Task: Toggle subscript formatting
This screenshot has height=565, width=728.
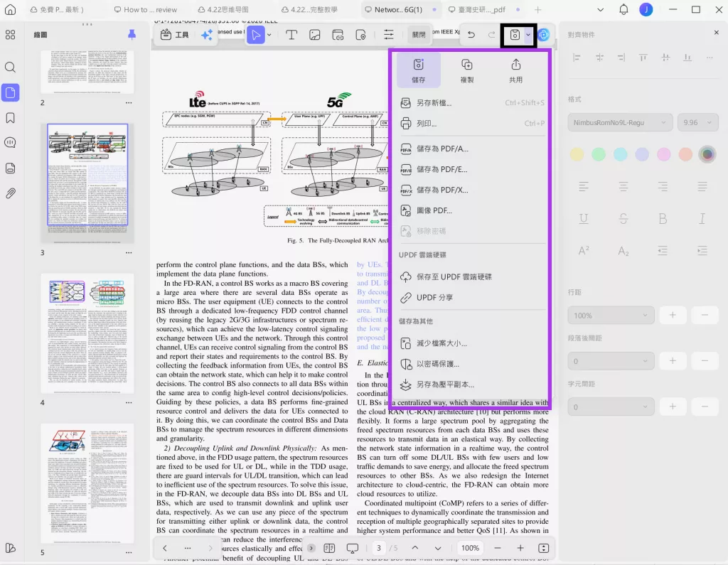Action: coord(623,251)
